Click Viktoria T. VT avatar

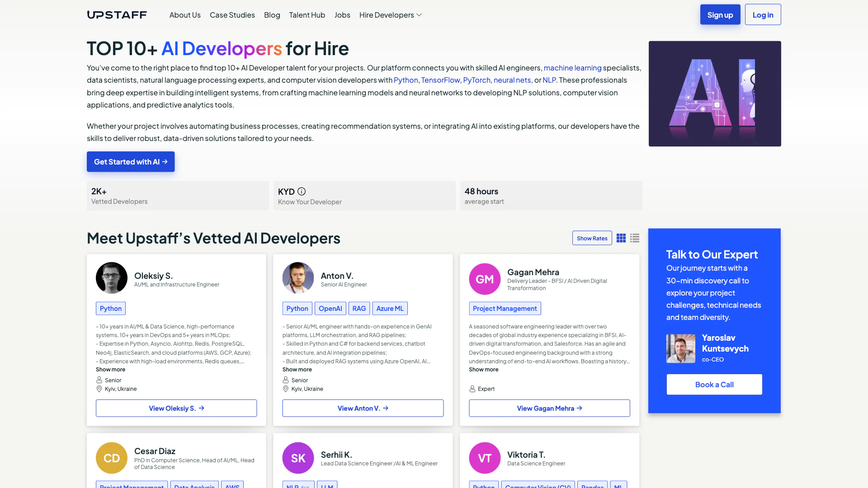pos(485,458)
